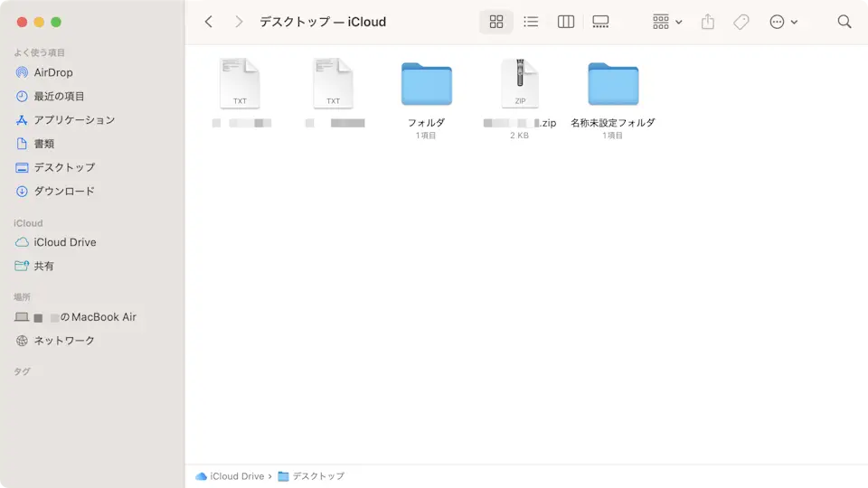Select ダウンロード in the sidebar
The height and width of the screenshot is (488, 868).
[63, 191]
